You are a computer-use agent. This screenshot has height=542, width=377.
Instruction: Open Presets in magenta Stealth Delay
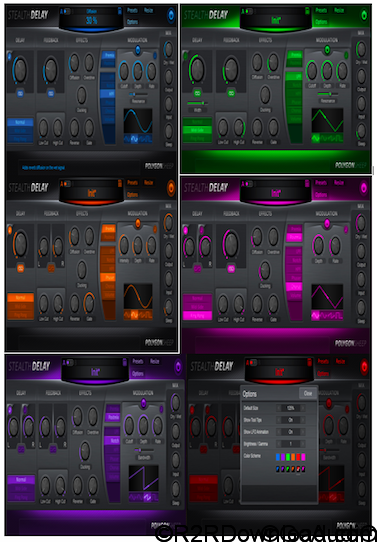(321, 183)
